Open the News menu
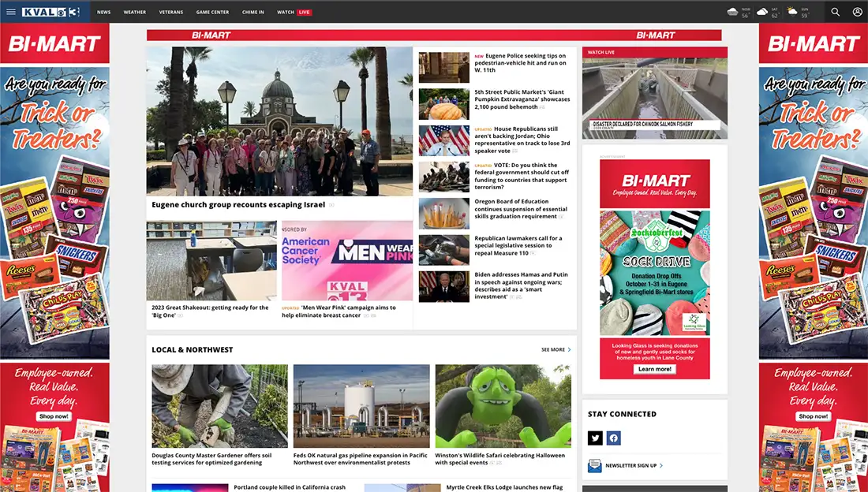 coord(103,12)
